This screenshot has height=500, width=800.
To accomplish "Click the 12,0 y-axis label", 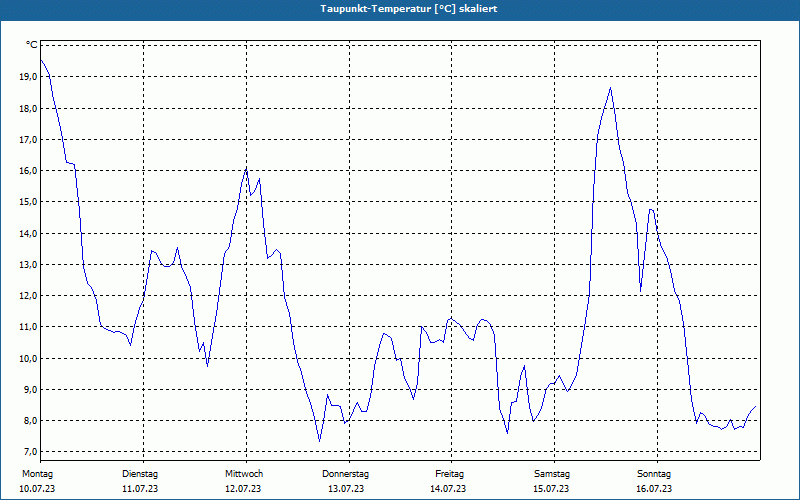I will 28,295.
